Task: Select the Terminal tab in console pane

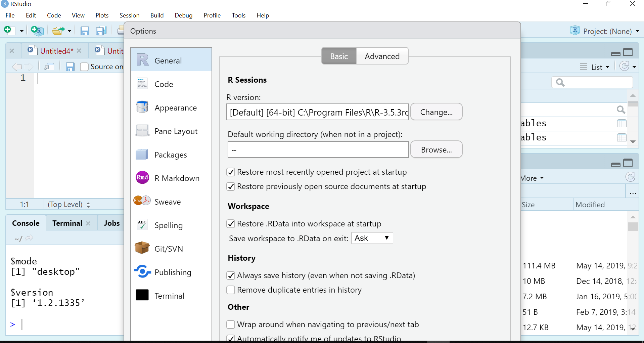Action: (66, 223)
